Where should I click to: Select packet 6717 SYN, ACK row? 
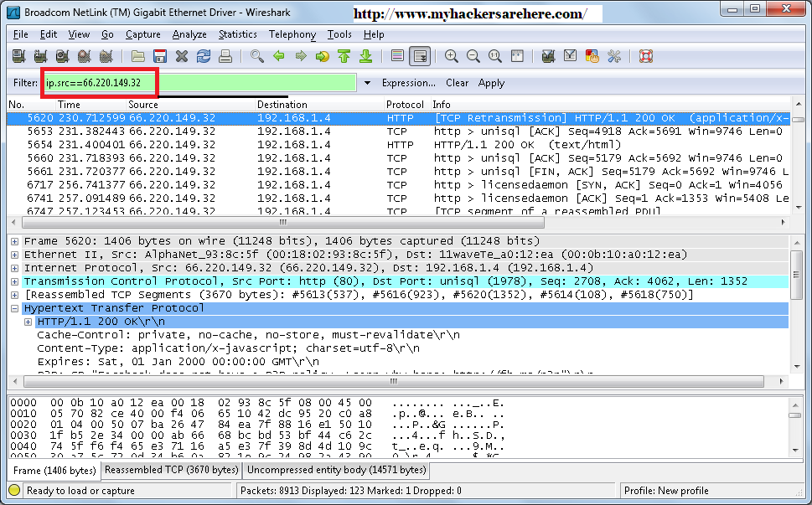tap(398, 185)
